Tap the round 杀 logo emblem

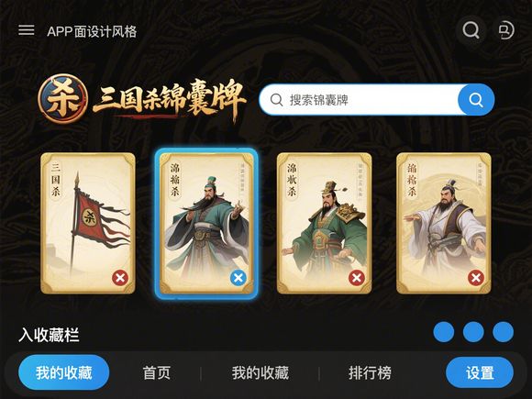click(x=63, y=99)
